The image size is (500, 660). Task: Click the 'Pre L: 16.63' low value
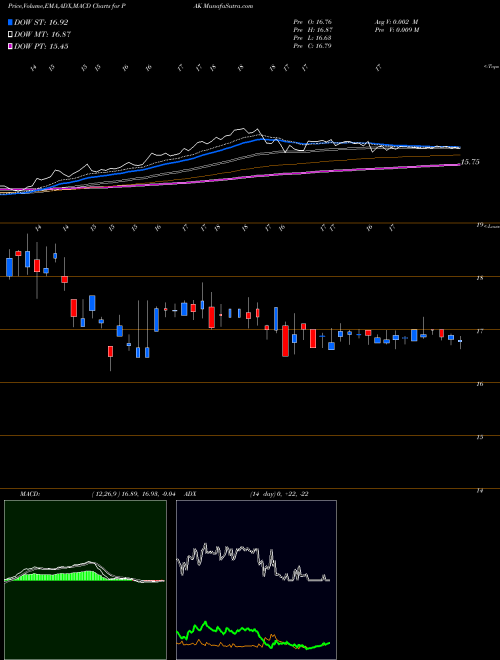click(312, 38)
